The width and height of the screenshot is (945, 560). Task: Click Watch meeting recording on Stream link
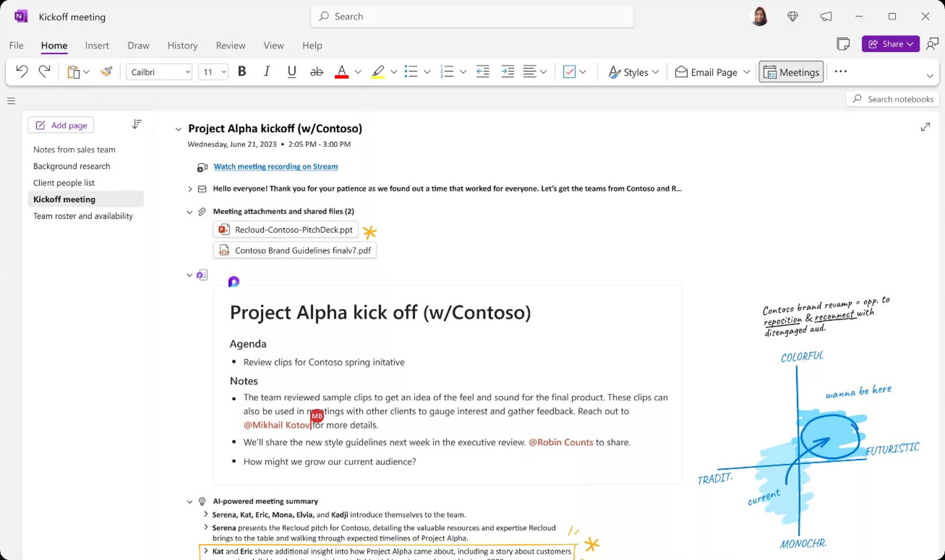tap(275, 166)
